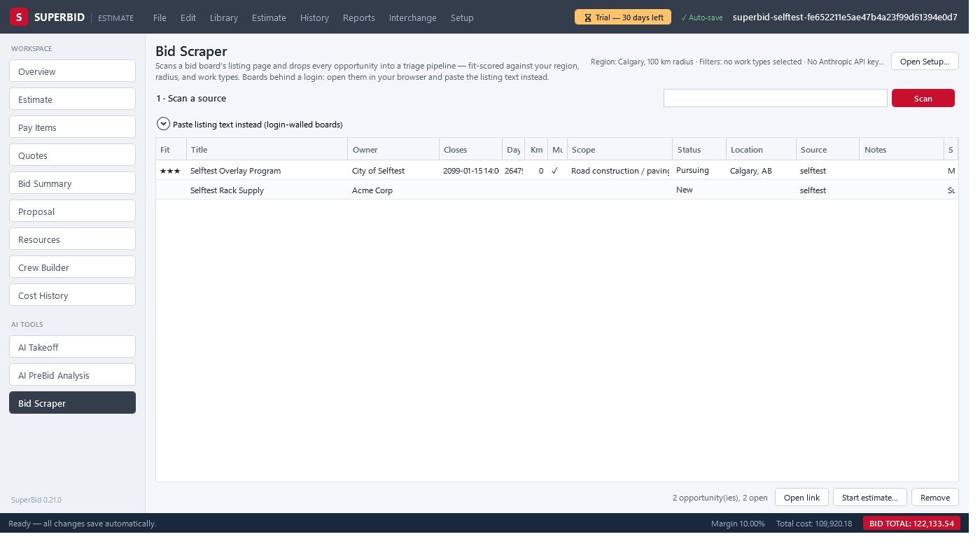
Task: Select the Selftest Overlay Program row title
Action: [x=235, y=170]
